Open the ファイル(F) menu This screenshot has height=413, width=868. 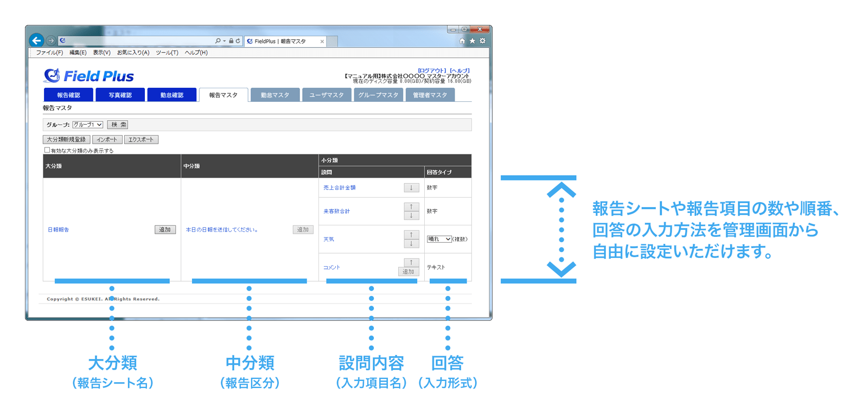pyautogui.click(x=49, y=53)
